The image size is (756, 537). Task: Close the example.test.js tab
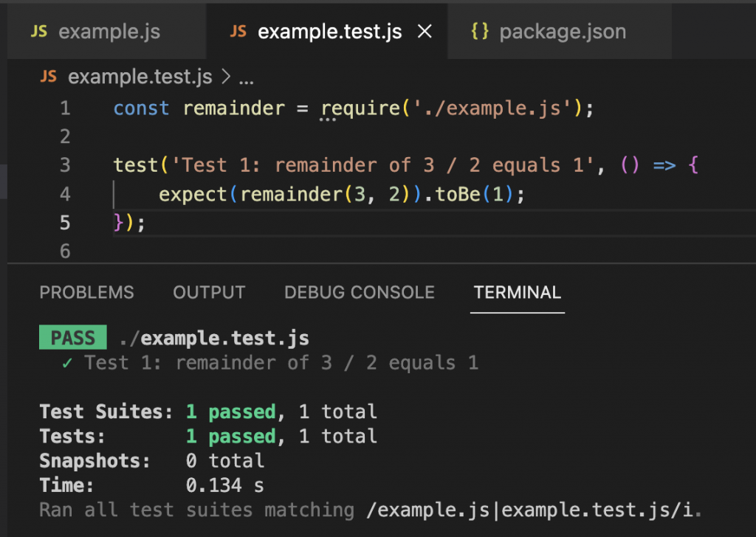(x=425, y=32)
